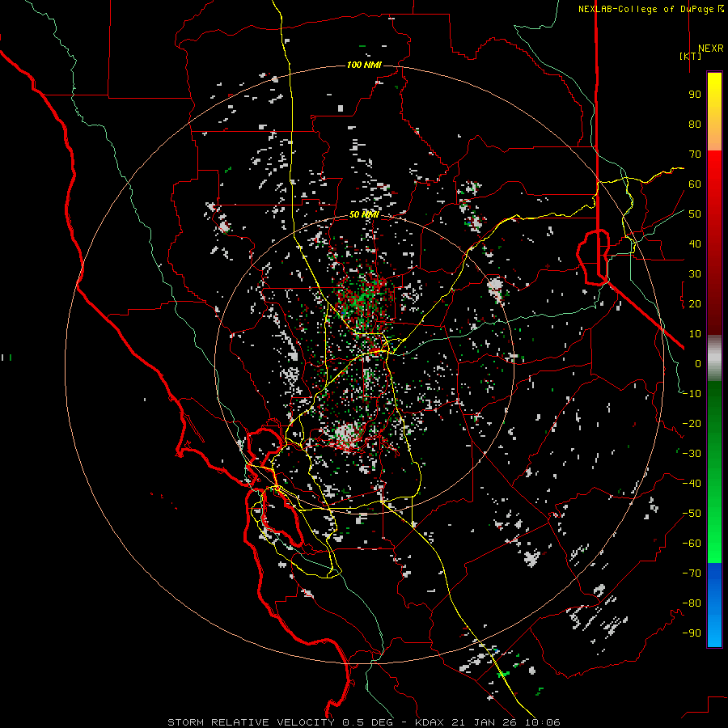Click the 21 JAN 26 date text

485,722
